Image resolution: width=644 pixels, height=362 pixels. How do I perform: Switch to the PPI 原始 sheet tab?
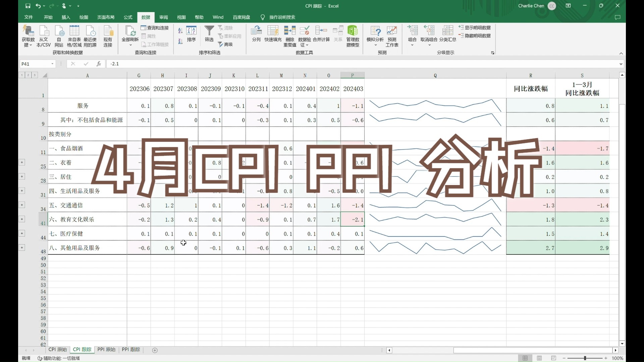[107, 350]
